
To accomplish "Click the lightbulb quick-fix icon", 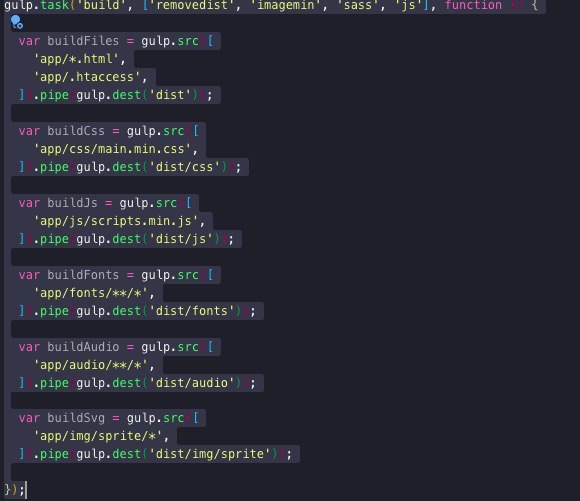I will pos(17,22).
